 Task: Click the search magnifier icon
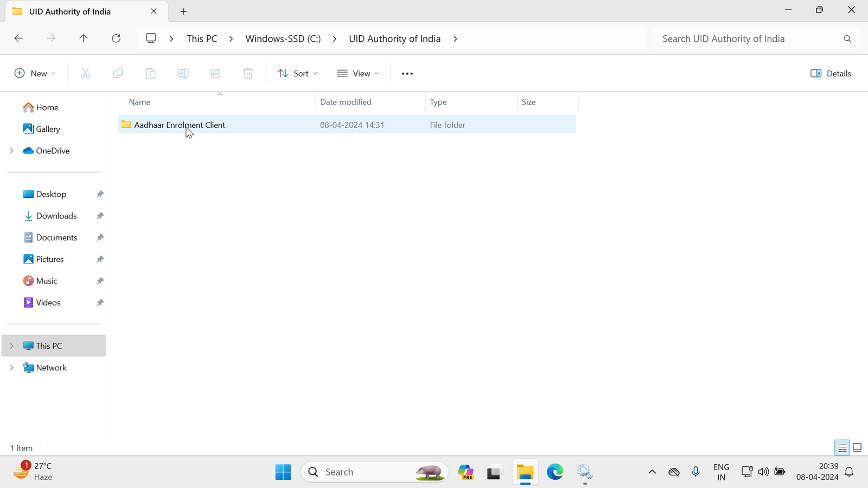(x=847, y=39)
